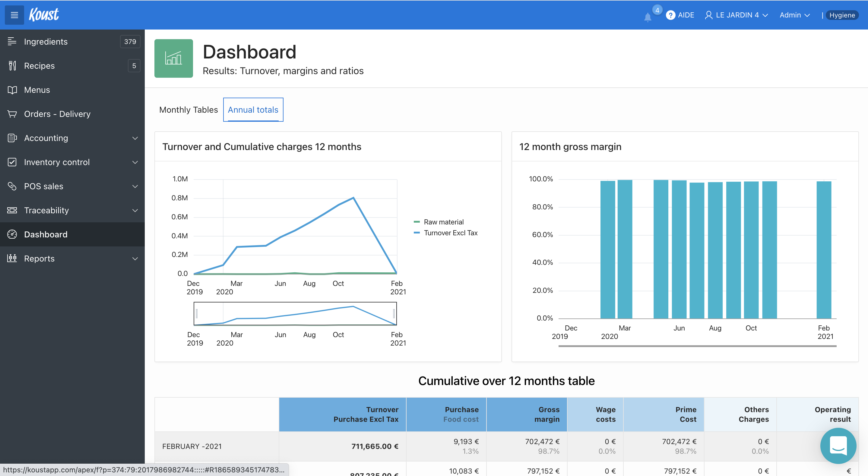
Task: Click the gross margin chart scrollbar
Action: pyautogui.click(x=697, y=346)
